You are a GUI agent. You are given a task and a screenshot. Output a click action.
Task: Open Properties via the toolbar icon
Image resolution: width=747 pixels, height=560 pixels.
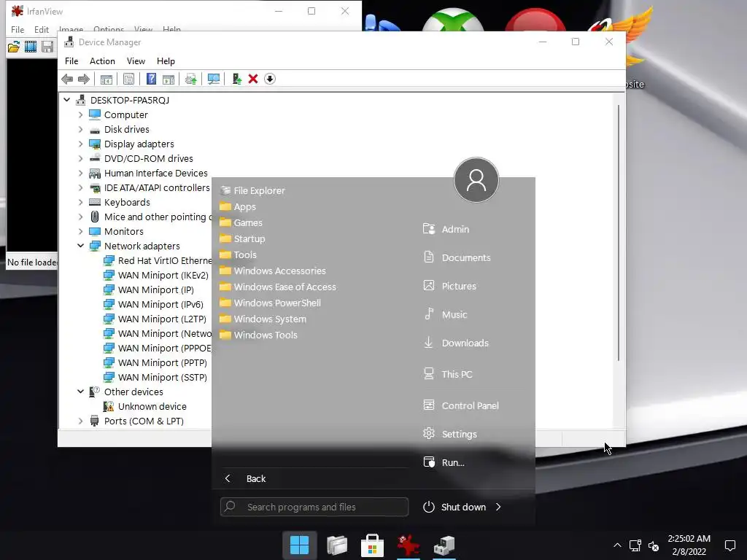[x=128, y=79]
